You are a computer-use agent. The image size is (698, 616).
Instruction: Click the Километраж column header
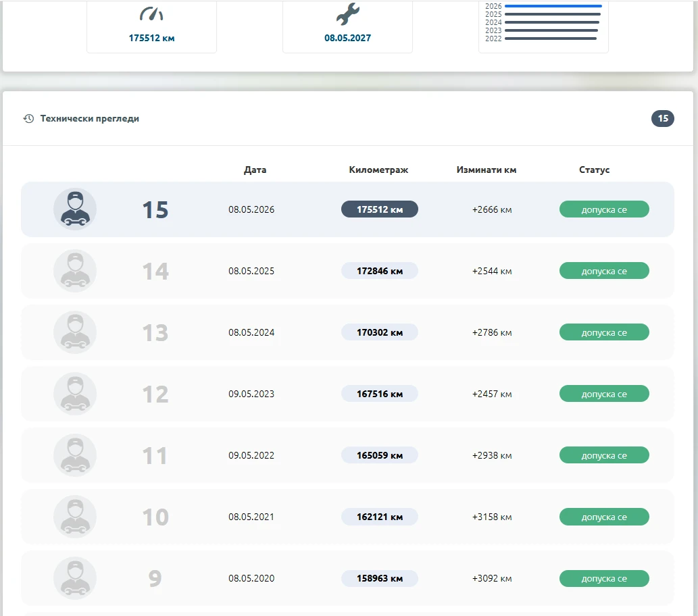click(x=378, y=170)
